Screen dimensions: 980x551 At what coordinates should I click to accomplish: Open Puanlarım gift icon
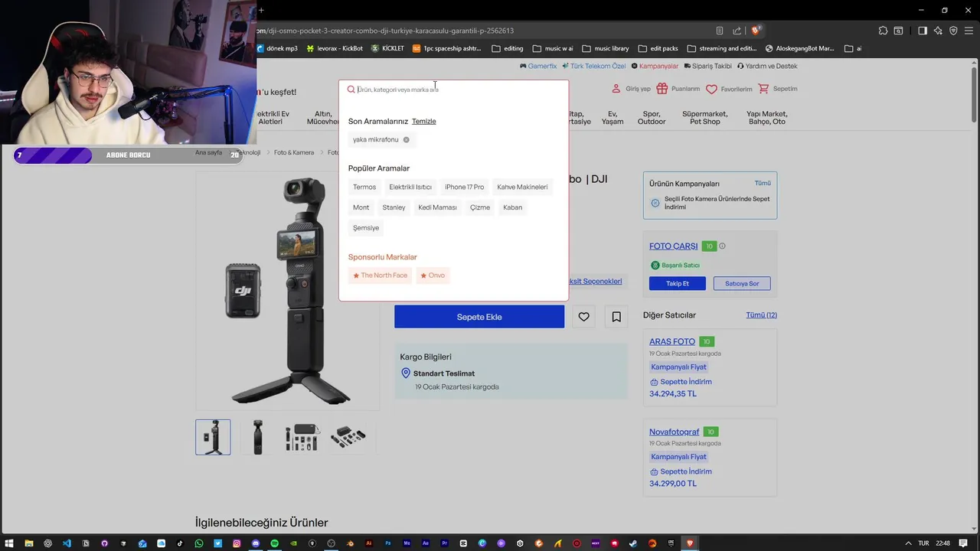click(662, 89)
